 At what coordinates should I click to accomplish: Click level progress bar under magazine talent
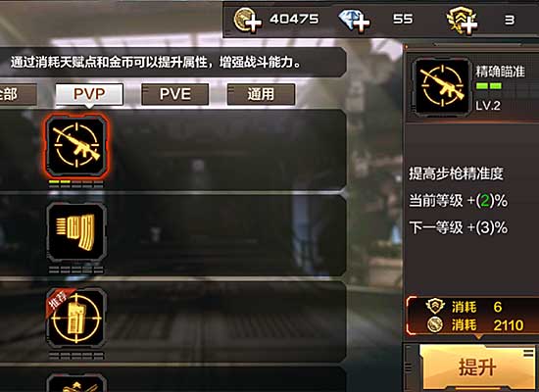[76, 269]
